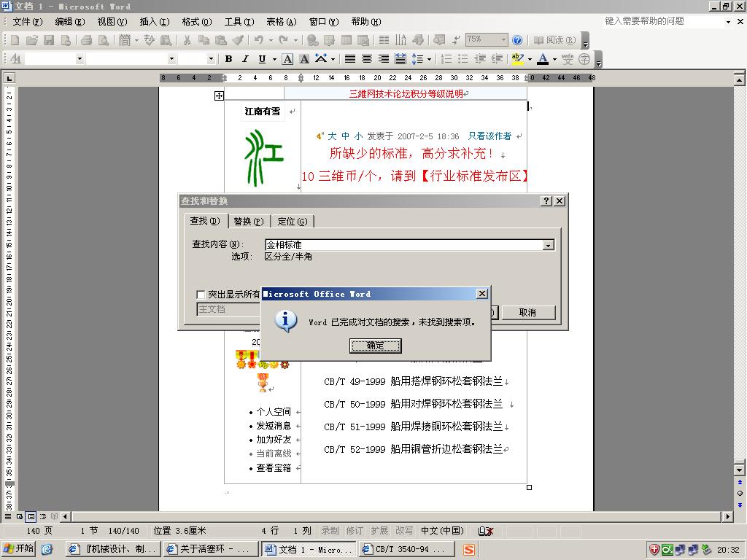Open the Insert Table toolbar icon
The image size is (747, 560).
pos(347,41)
